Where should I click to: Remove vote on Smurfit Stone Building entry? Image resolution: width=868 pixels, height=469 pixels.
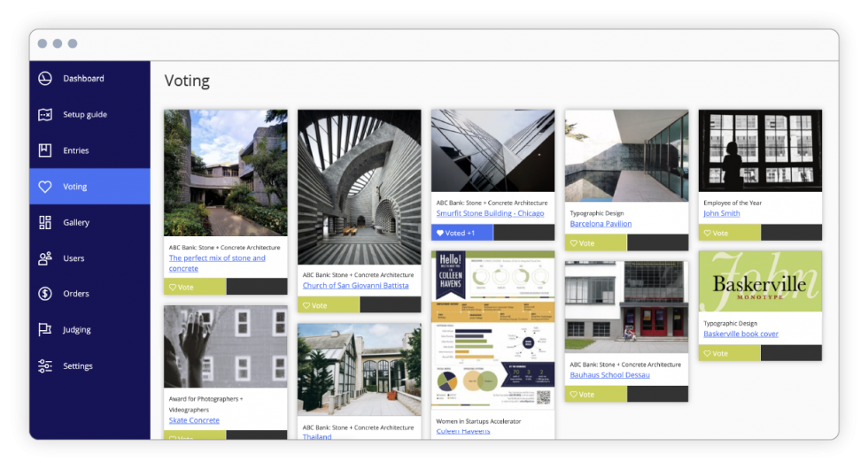coord(461,233)
